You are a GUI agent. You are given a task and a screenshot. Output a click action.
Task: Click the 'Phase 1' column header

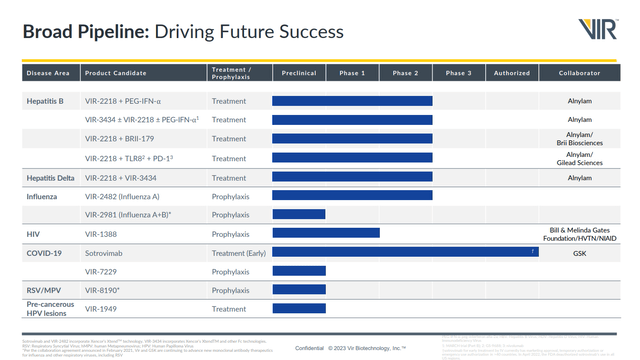352,73
